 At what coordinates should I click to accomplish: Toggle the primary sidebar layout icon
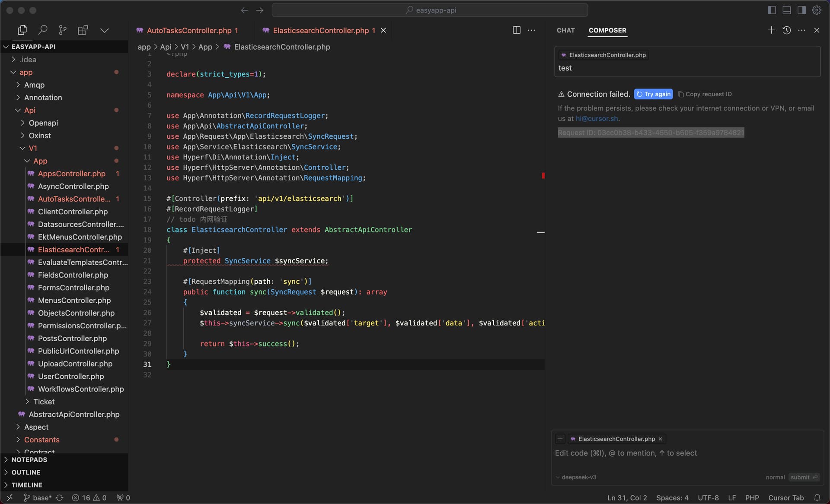(772, 10)
